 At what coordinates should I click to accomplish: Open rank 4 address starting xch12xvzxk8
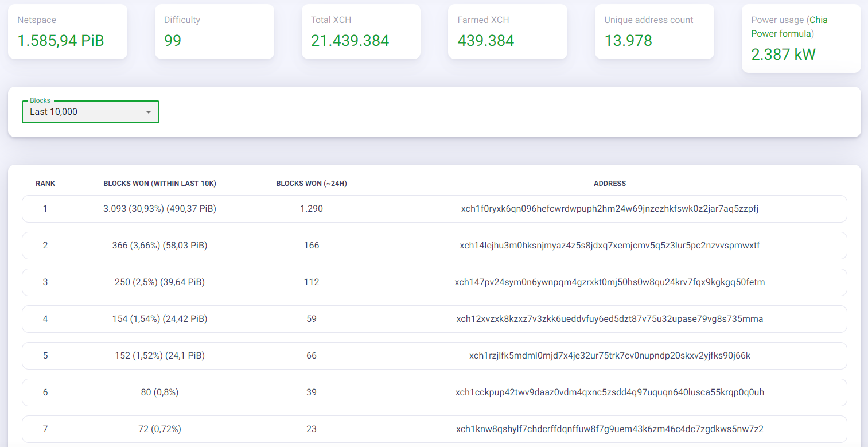tap(610, 319)
